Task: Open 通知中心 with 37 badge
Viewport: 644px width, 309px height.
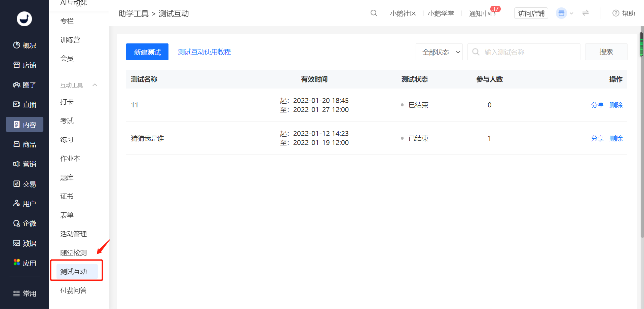Action: tap(483, 13)
